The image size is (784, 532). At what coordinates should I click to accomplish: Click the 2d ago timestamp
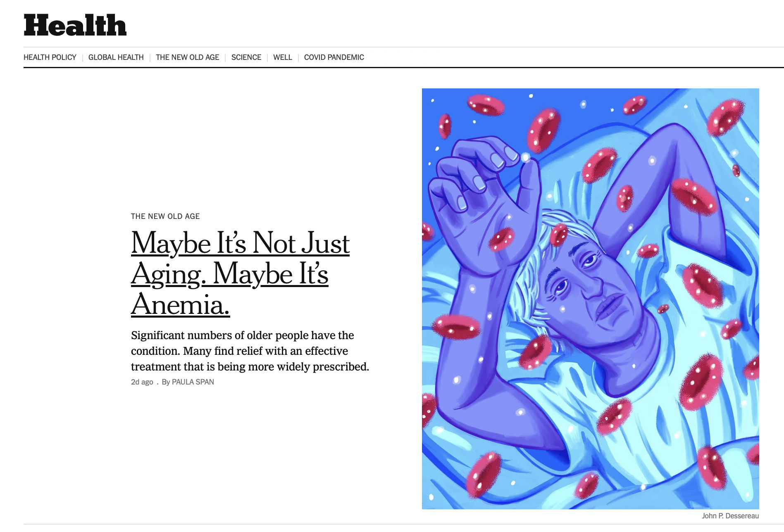pos(142,382)
